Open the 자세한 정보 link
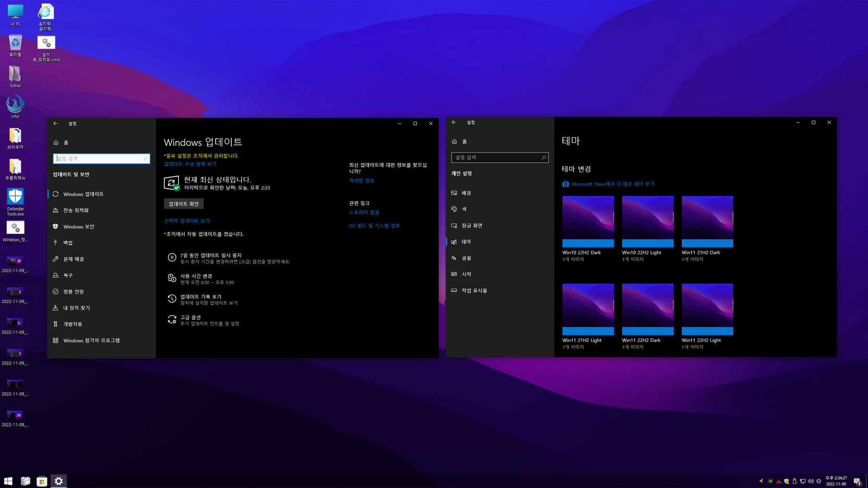868x488 pixels. [361, 180]
